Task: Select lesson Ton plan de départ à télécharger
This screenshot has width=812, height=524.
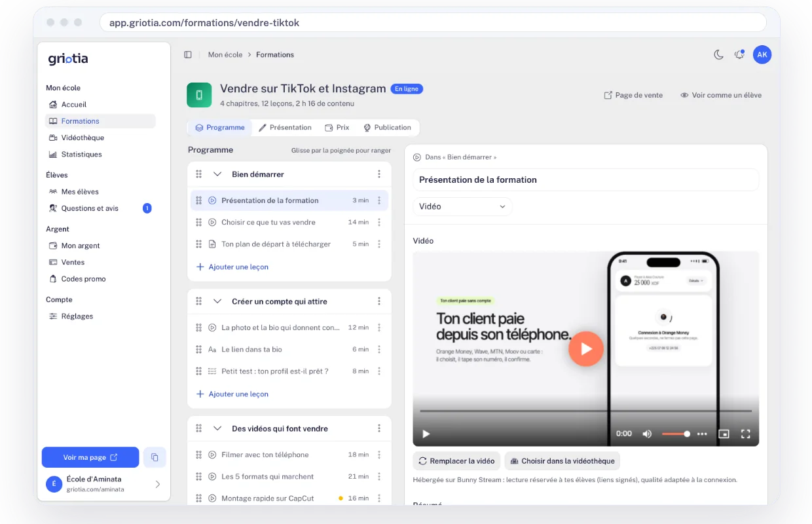Action: coord(289,244)
